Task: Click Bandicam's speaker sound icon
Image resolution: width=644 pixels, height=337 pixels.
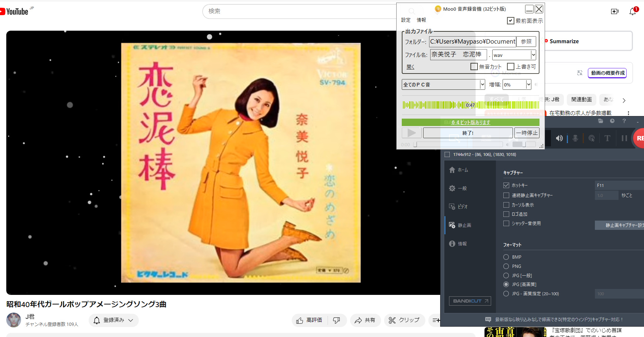Action: [559, 138]
